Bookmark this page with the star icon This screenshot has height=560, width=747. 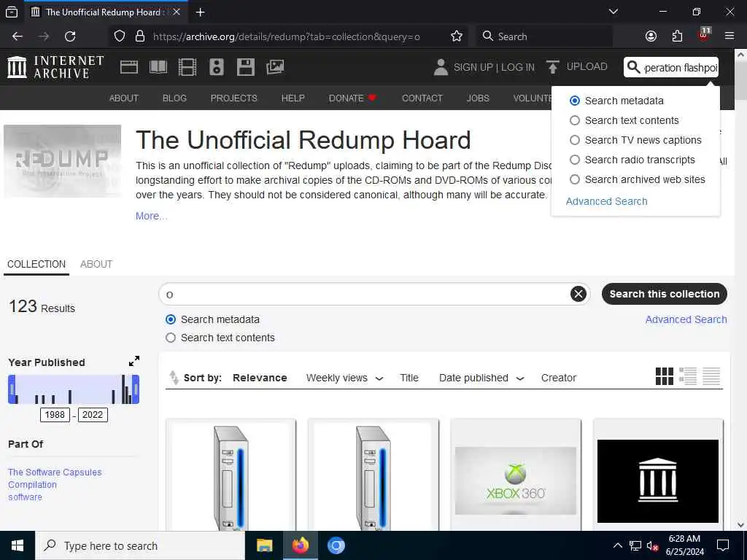[x=457, y=36]
